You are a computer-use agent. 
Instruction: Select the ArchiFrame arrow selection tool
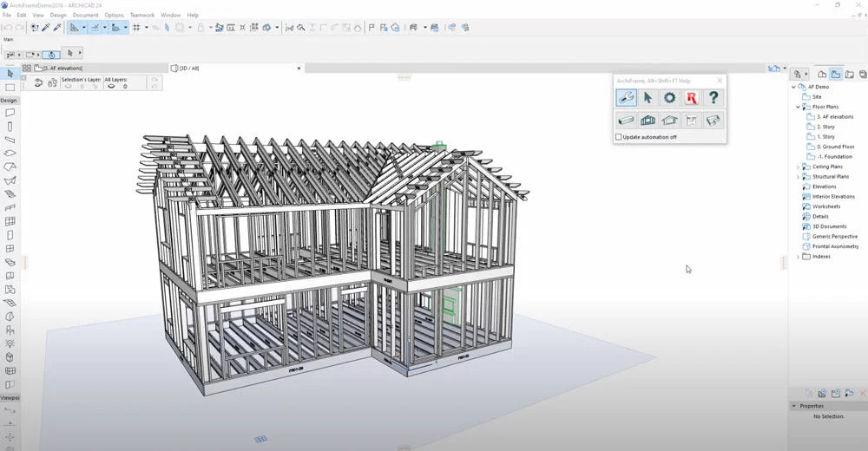click(648, 98)
